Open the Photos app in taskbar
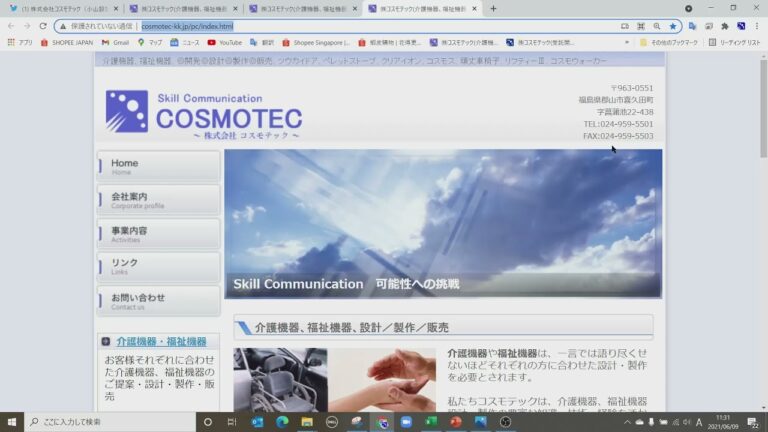Image resolution: width=768 pixels, height=432 pixels. point(480,422)
